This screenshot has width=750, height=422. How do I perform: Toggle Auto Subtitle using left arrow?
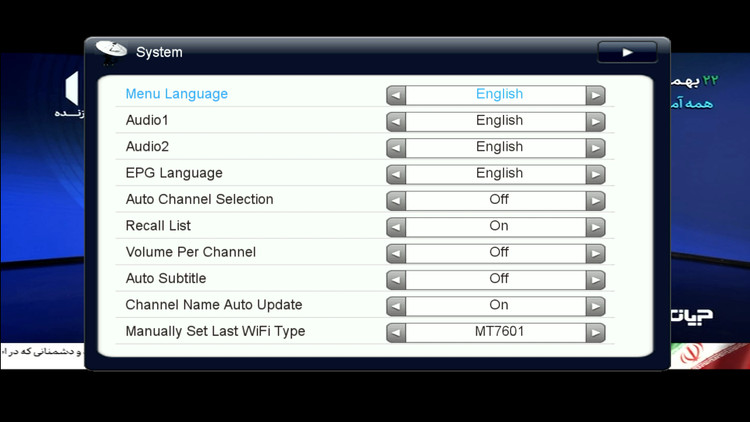(x=396, y=279)
